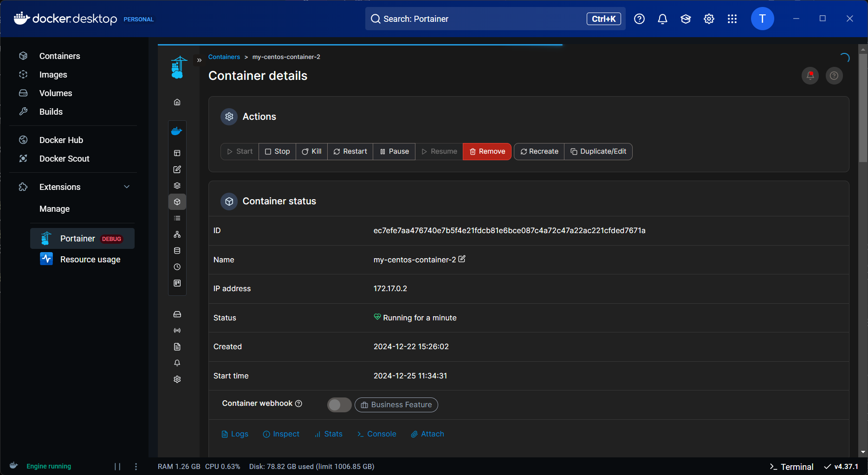
Task: Expand the Portainer sidebar with double chevron
Action: pos(199,60)
